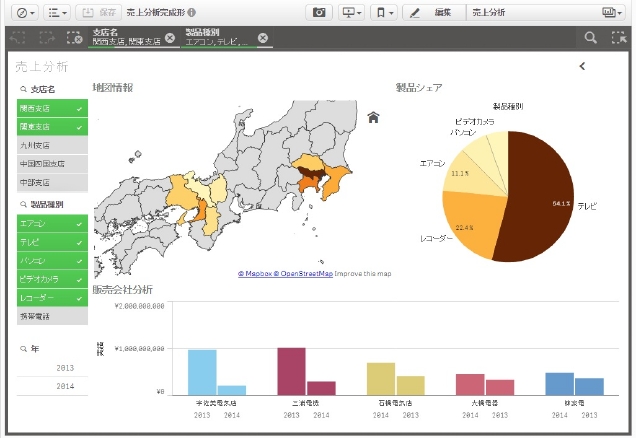Open the storytelling monitor menu

click(x=353, y=13)
